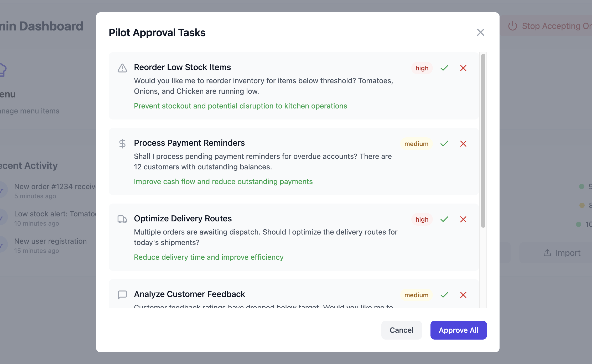Reject Process Payment Reminders with the red X
Viewport: 592px width, 364px height.
(463, 144)
